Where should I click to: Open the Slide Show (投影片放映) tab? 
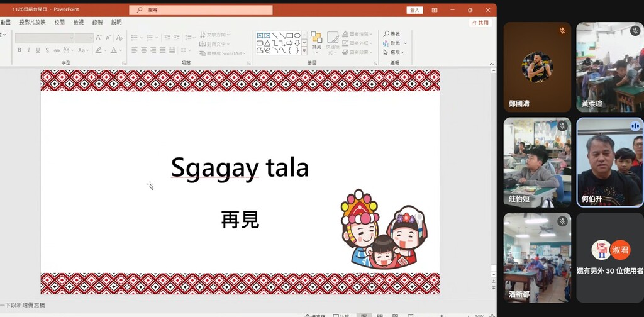pos(32,22)
